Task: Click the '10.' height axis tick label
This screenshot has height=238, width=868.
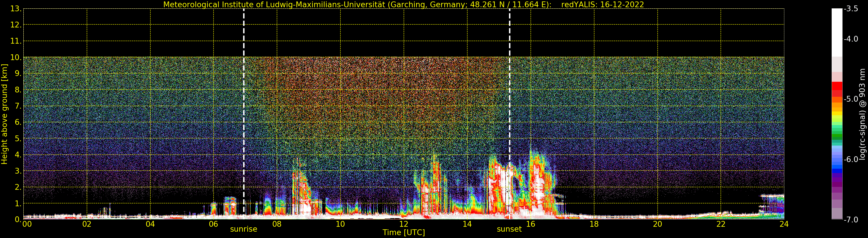Action: click(16, 57)
